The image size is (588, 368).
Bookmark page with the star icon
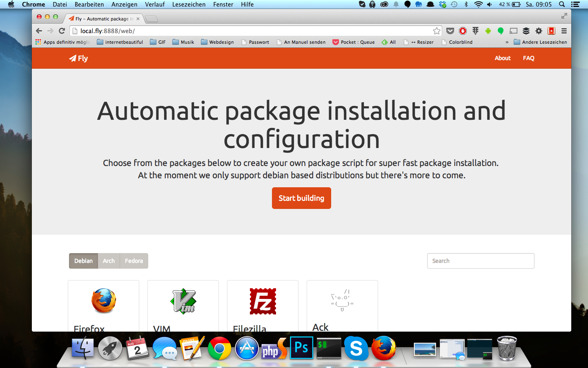(437, 31)
